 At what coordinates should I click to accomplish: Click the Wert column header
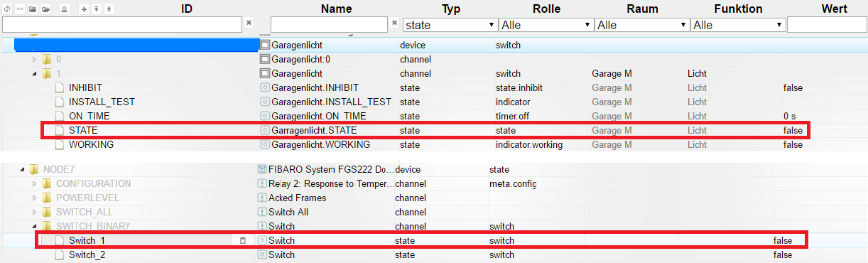point(834,9)
